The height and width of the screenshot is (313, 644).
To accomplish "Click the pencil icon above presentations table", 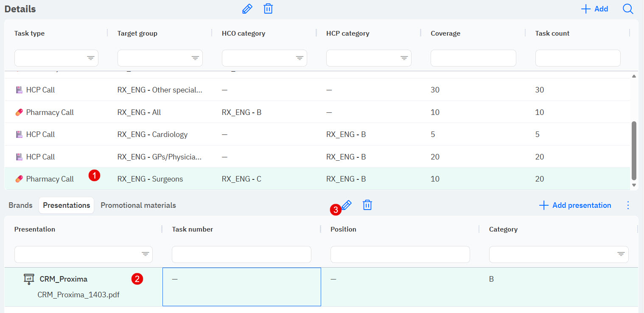I will click(347, 205).
